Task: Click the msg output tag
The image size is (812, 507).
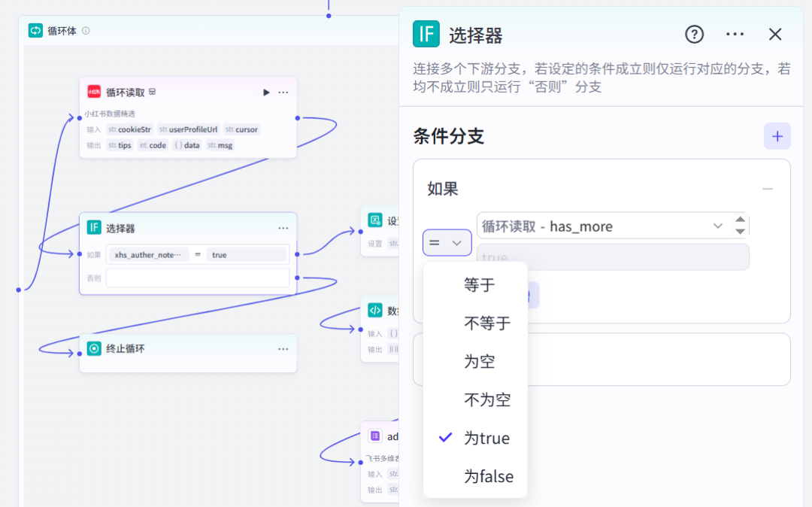Action: pyautogui.click(x=220, y=145)
